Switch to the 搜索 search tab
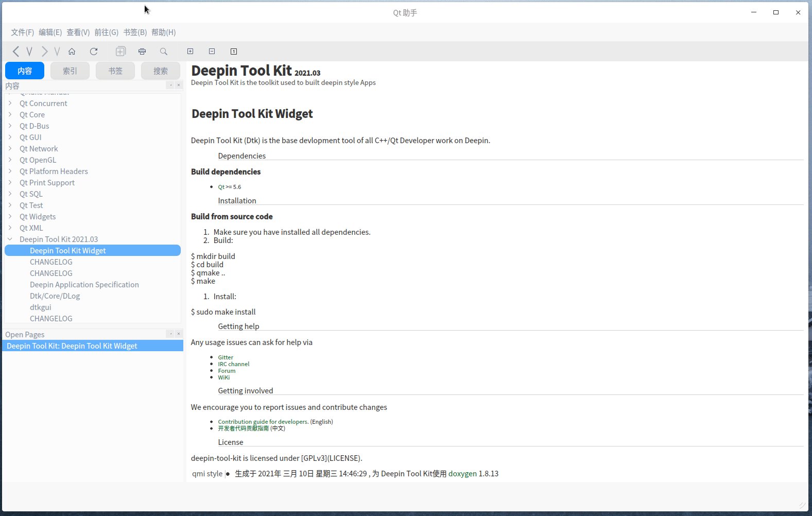Viewport: 812px width, 516px height. click(161, 71)
